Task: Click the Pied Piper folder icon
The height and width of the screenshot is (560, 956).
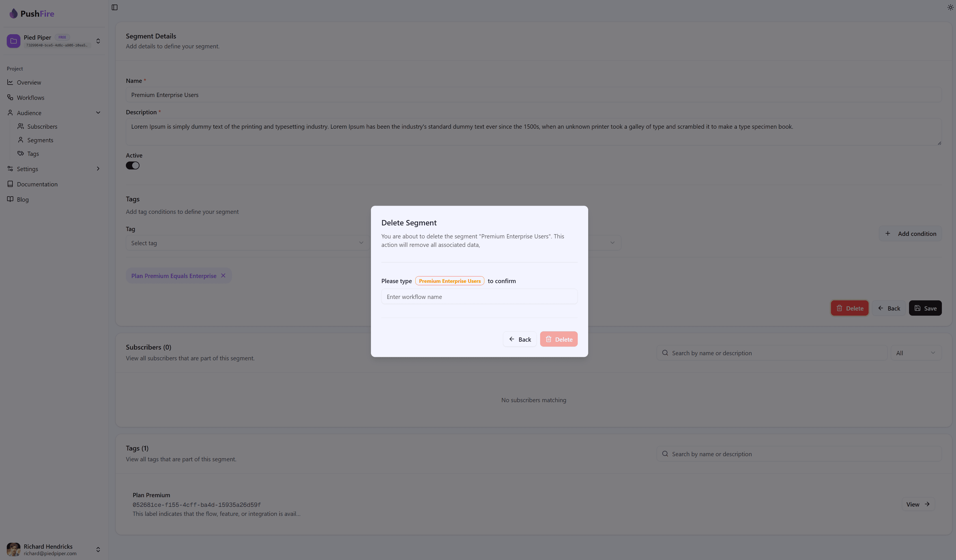Action: tap(14, 41)
